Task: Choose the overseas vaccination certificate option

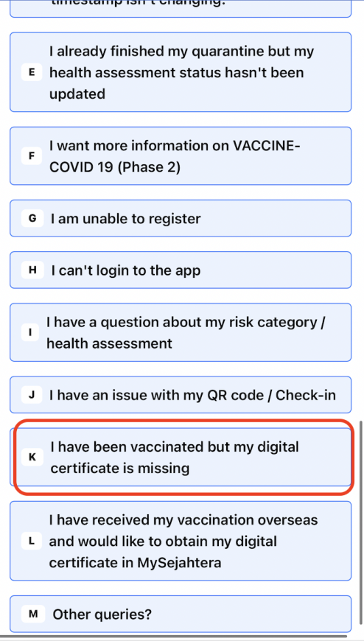Action: (181, 541)
